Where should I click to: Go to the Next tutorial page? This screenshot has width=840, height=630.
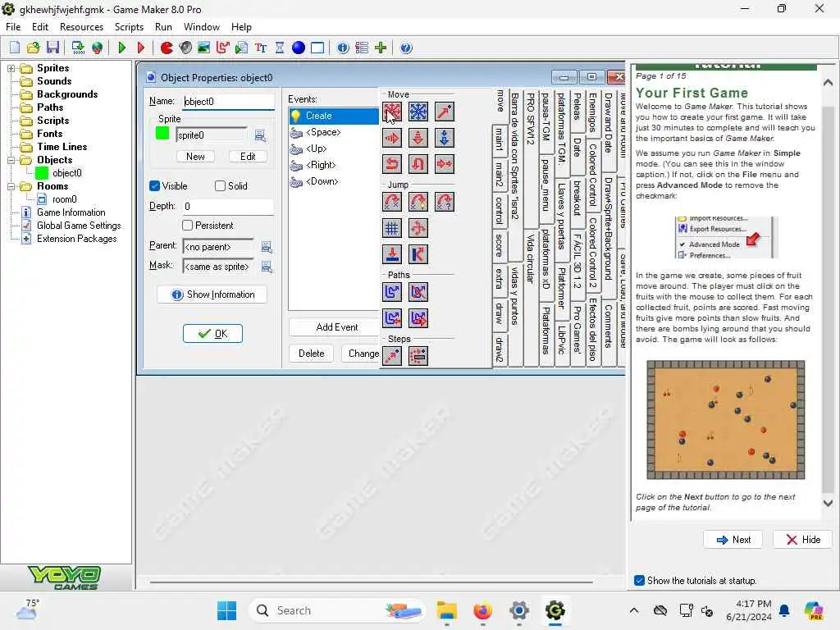pyautogui.click(x=733, y=540)
